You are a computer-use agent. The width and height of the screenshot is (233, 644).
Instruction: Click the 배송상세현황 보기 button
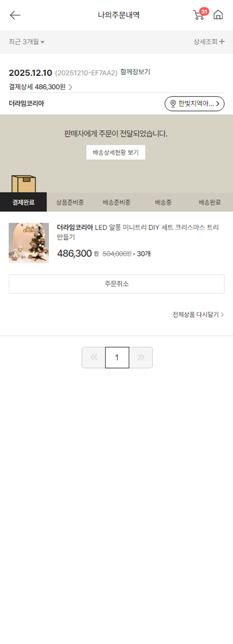tap(116, 152)
